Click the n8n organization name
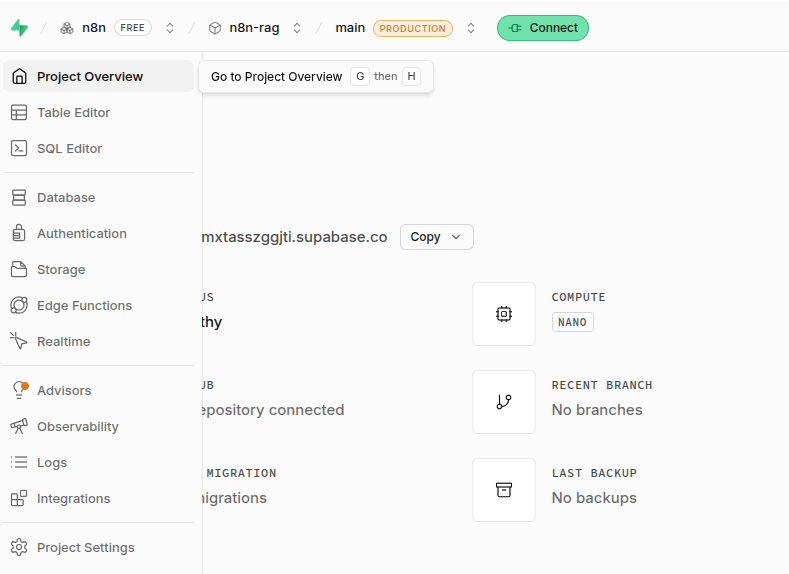 (x=94, y=28)
